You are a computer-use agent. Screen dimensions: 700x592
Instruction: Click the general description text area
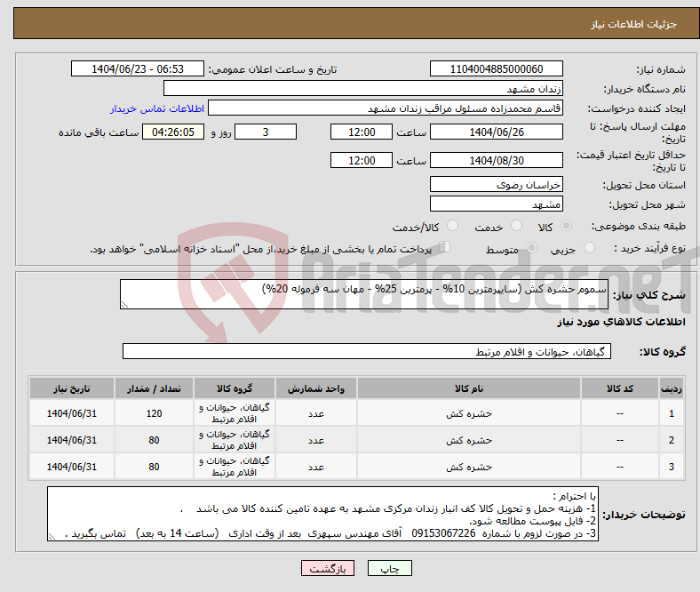364,294
